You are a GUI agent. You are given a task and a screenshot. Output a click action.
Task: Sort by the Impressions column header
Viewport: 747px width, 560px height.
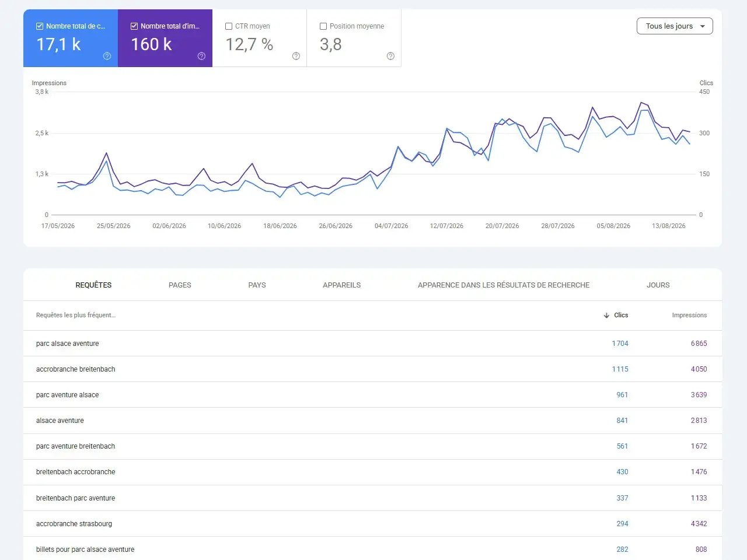[x=689, y=315]
